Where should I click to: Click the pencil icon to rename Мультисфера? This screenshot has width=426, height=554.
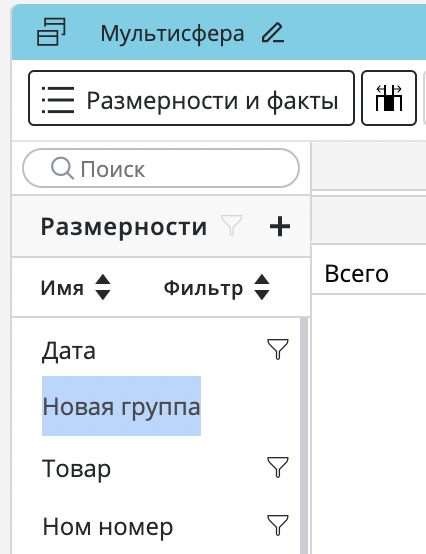[273, 33]
